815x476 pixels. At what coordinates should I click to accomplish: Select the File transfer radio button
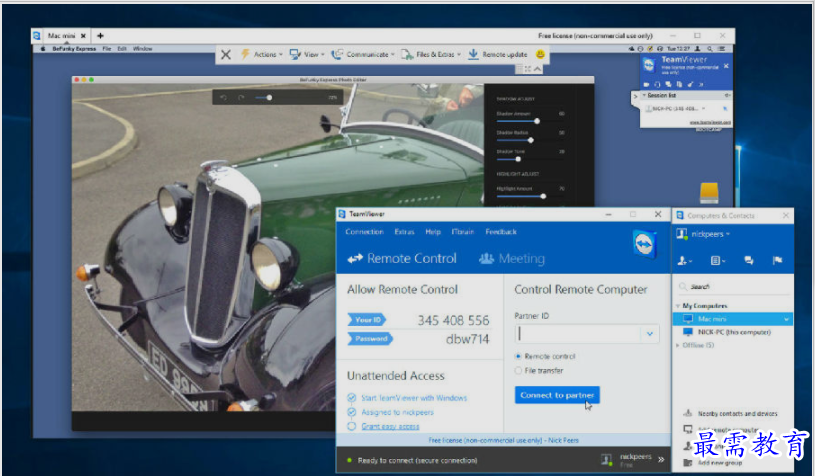pyautogui.click(x=518, y=371)
